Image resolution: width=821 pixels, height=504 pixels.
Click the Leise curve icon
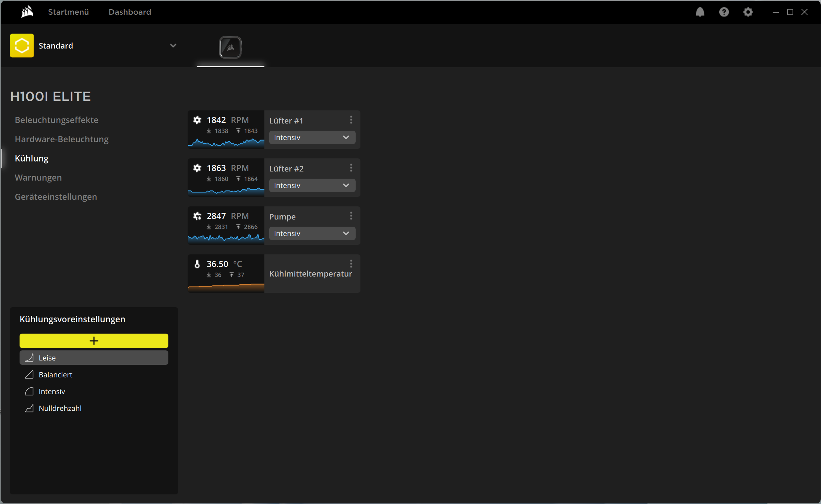click(x=29, y=358)
